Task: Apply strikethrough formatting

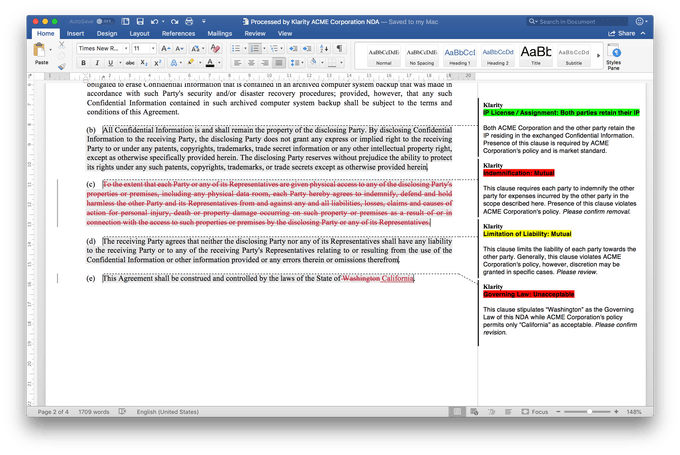Action: pyautogui.click(x=130, y=63)
